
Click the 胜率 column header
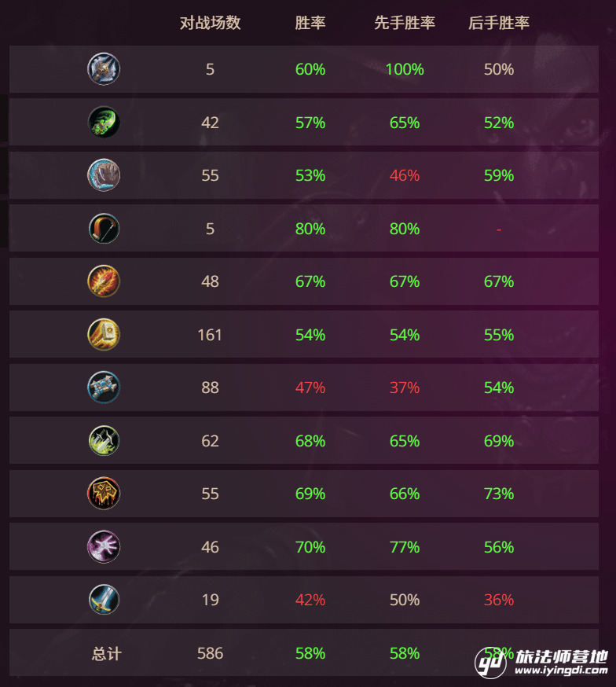click(x=310, y=23)
